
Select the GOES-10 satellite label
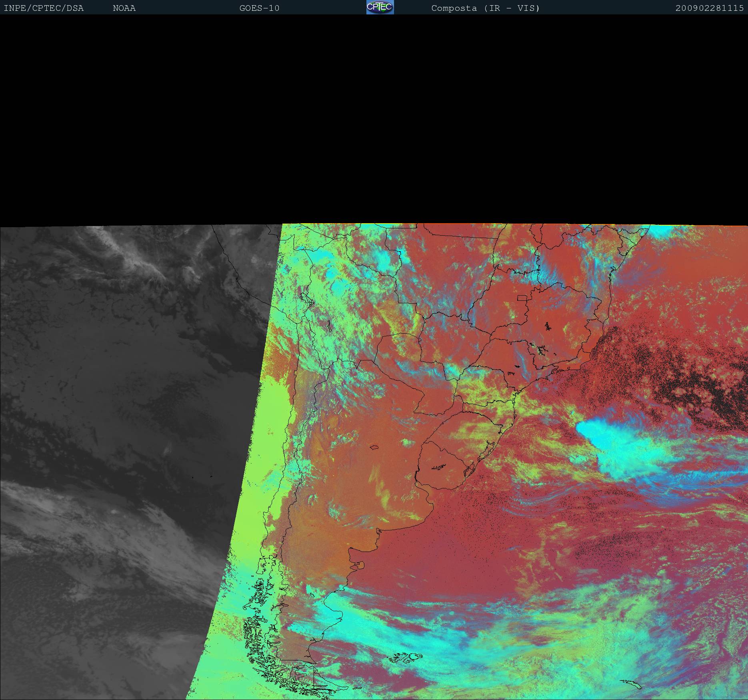(260, 8)
